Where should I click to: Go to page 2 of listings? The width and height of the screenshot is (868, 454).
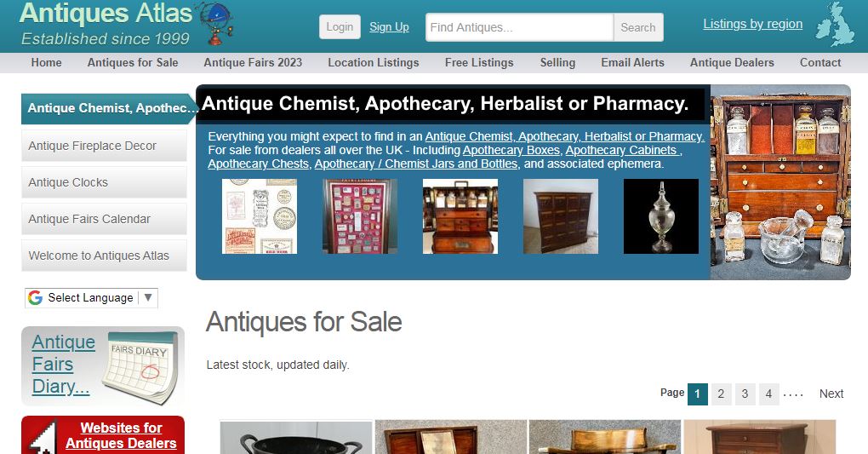click(721, 394)
